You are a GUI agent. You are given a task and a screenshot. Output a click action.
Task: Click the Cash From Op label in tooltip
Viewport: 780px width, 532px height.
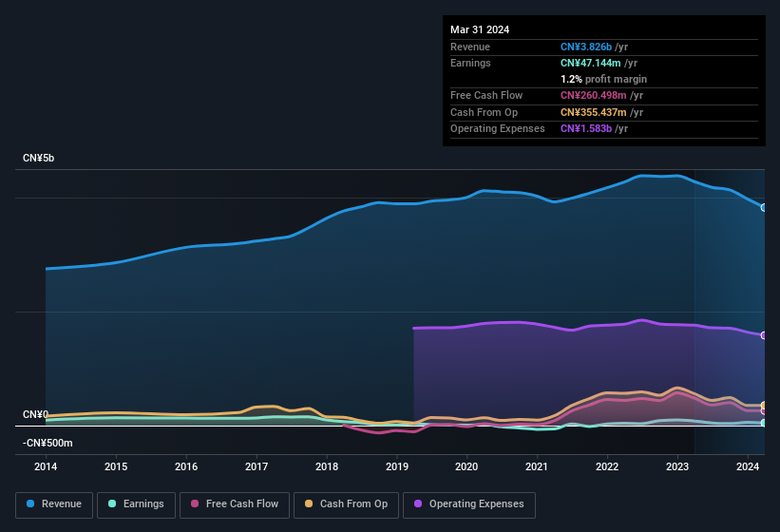(x=484, y=112)
